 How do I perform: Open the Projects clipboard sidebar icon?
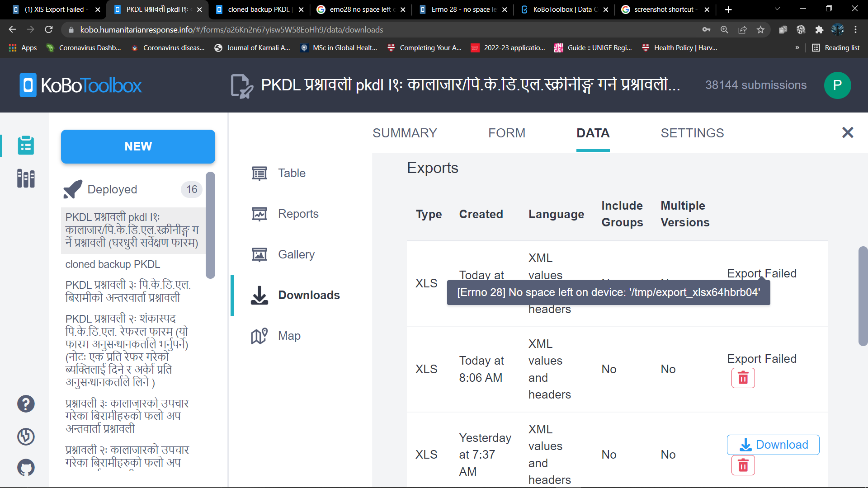tap(26, 145)
